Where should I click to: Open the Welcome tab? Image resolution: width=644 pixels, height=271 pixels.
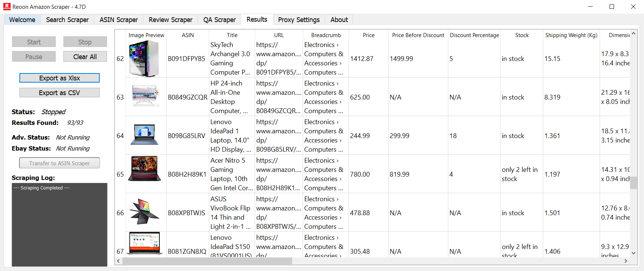tap(22, 20)
